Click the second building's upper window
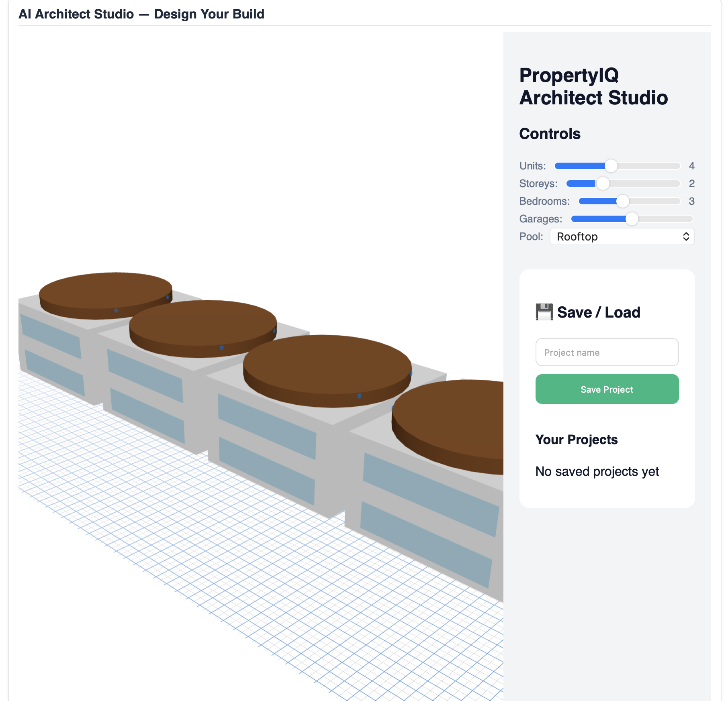 point(145,375)
